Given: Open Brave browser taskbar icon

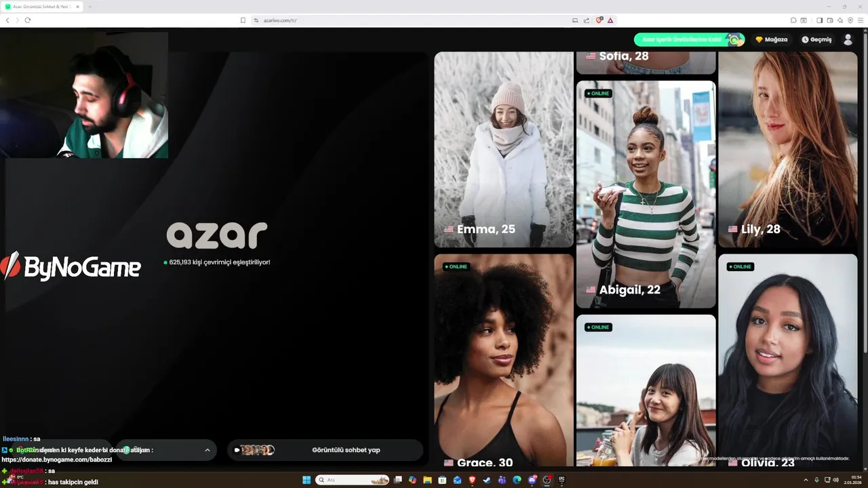Looking at the screenshot, I should tap(473, 480).
